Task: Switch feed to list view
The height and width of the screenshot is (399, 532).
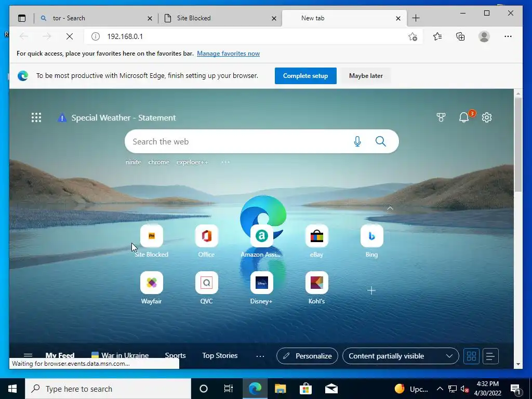Action: [x=490, y=356]
